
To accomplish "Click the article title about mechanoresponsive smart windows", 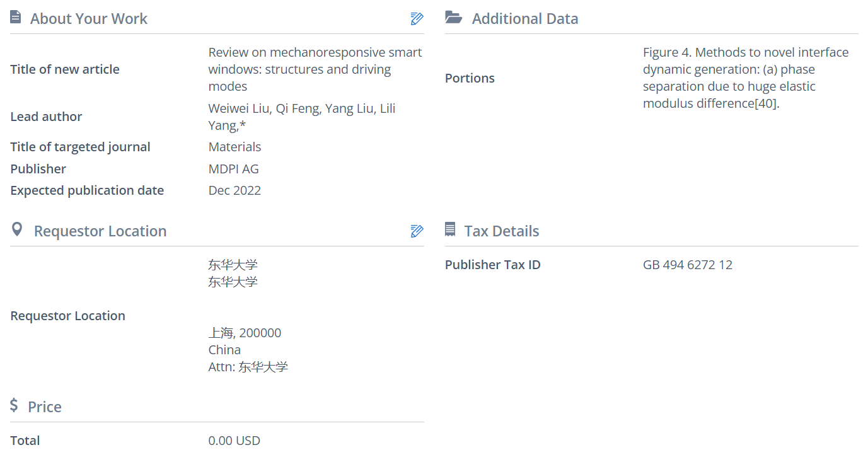I will 315,69.
